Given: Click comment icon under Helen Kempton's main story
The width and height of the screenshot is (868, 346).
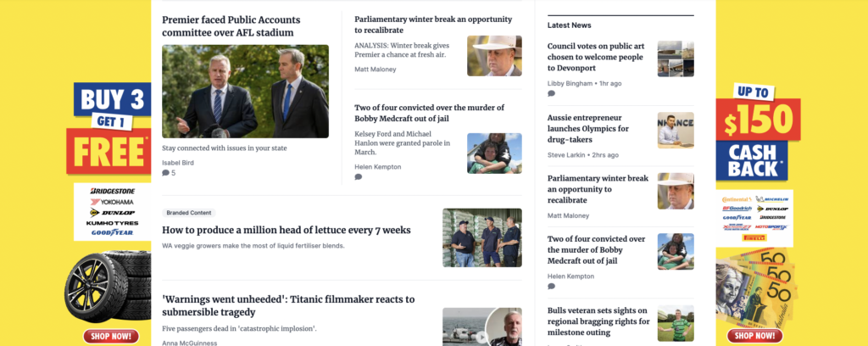Looking at the screenshot, I should coord(359,177).
